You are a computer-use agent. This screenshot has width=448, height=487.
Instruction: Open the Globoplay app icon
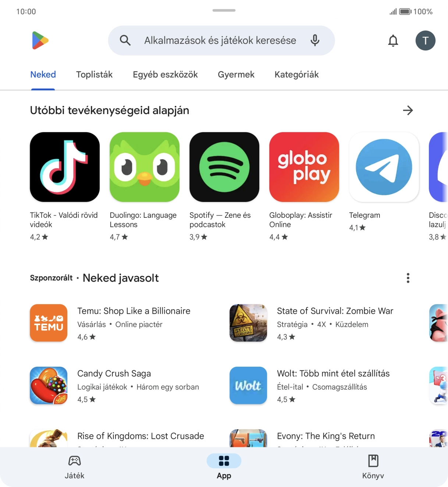(x=304, y=167)
